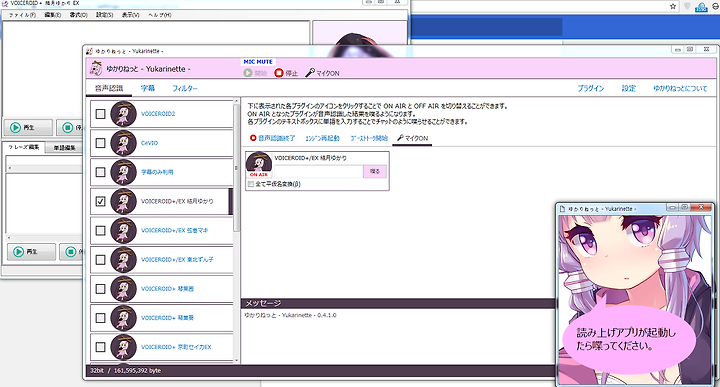Image resolution: width=720 pixels, height=387 pixels.
Task: Check the VOICEROID+ 京町セイカEX checkbox
Action: point(100,347)
